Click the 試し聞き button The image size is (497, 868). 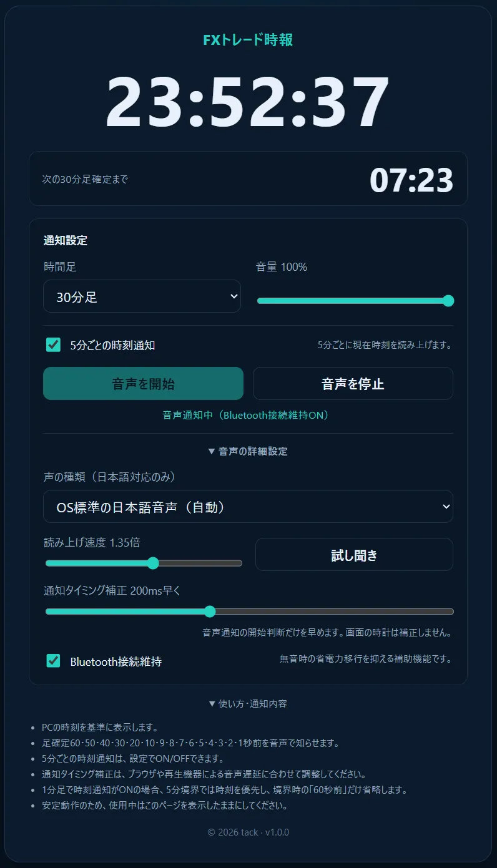point(354,555)
